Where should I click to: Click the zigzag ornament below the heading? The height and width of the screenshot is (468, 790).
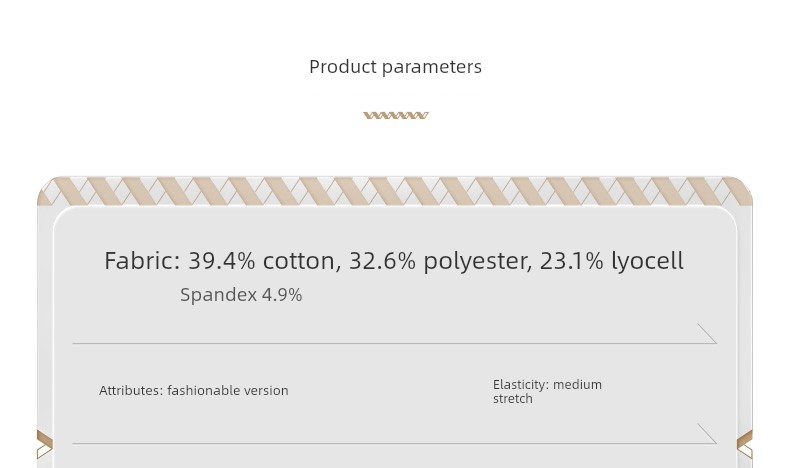point(395,115)
